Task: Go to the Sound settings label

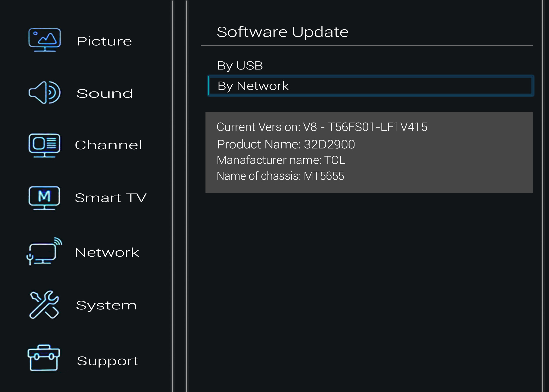Action: [105, 93]
